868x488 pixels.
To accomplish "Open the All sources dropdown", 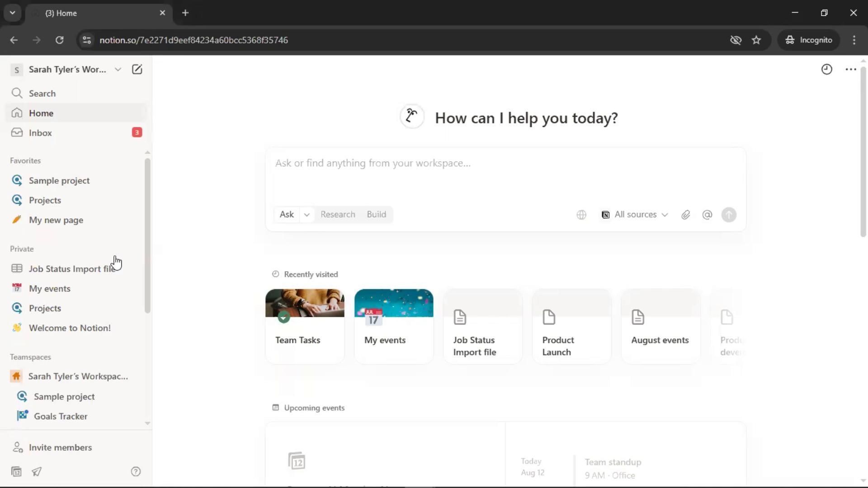I will pos(634,215).
